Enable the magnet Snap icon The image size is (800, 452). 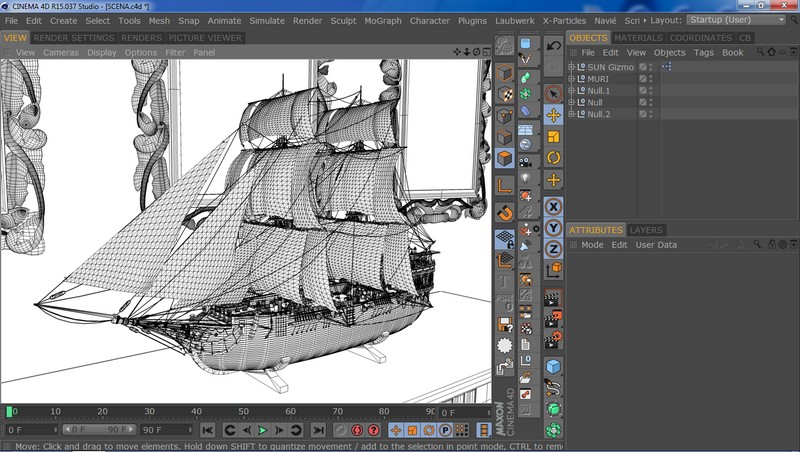505,213
